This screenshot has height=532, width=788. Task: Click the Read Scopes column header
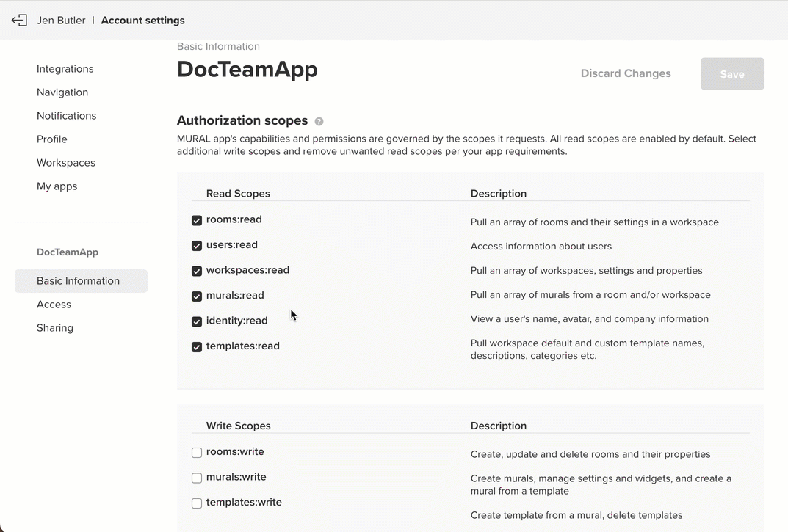[238, 194]
